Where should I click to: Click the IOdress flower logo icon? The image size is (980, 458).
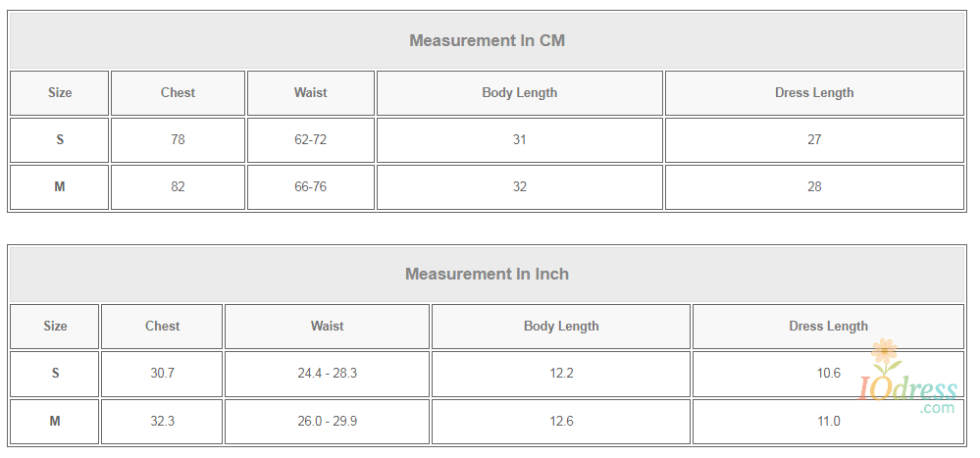[885, 353]
